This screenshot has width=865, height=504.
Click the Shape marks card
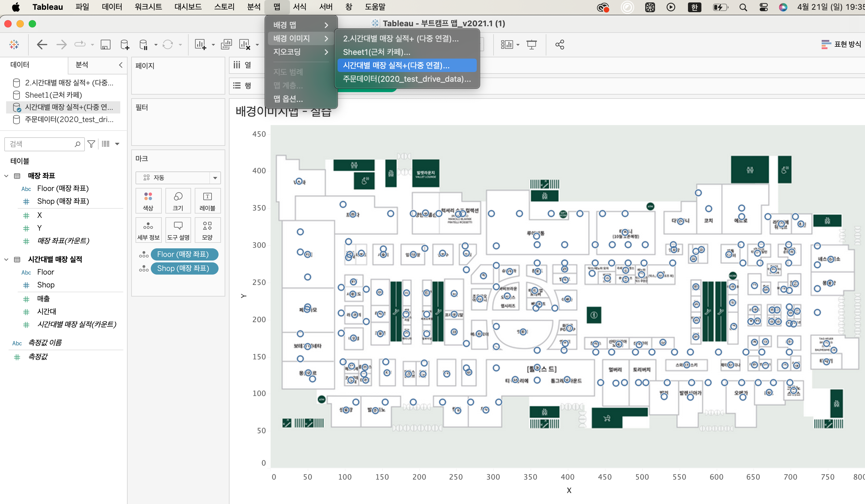click(207, 230)
